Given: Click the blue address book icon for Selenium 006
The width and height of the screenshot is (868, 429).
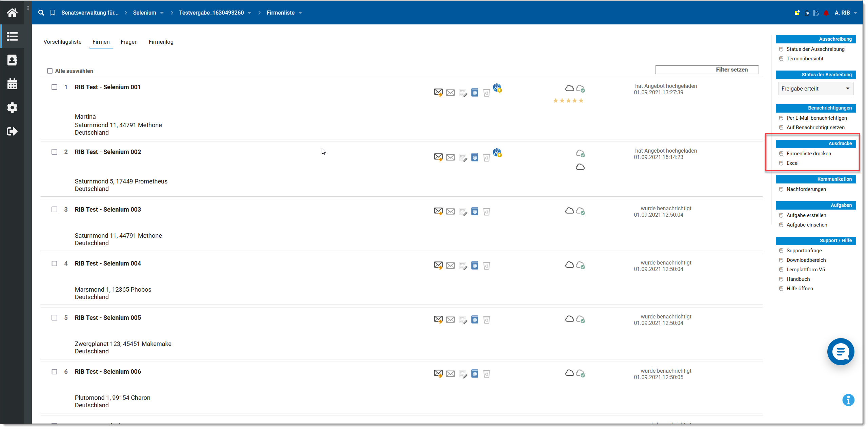Looking at the screenshot, I should pos(475,374).
